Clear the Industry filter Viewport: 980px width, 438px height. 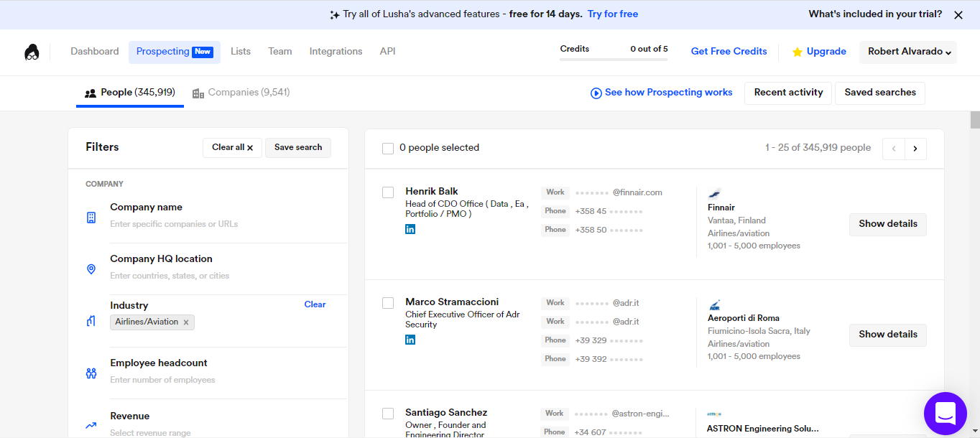point(315,304)
